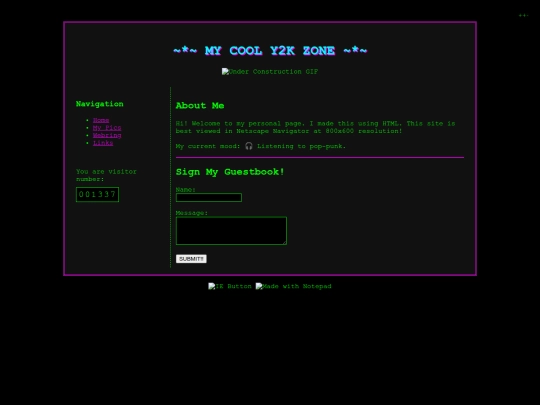Focus the Message text area
Image resolution: width=540 pixels, height=405 pixels.
point(231,231)
